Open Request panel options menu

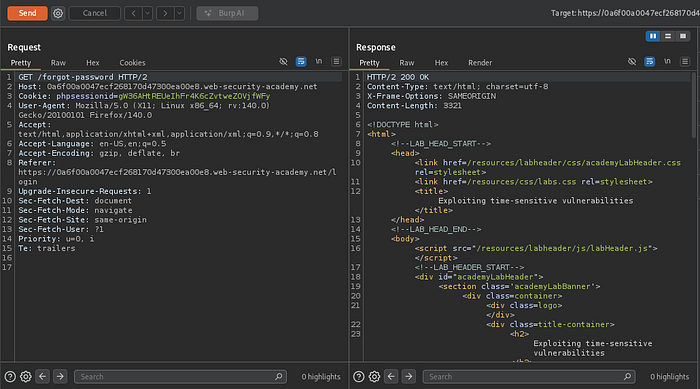tap(336, 62)
